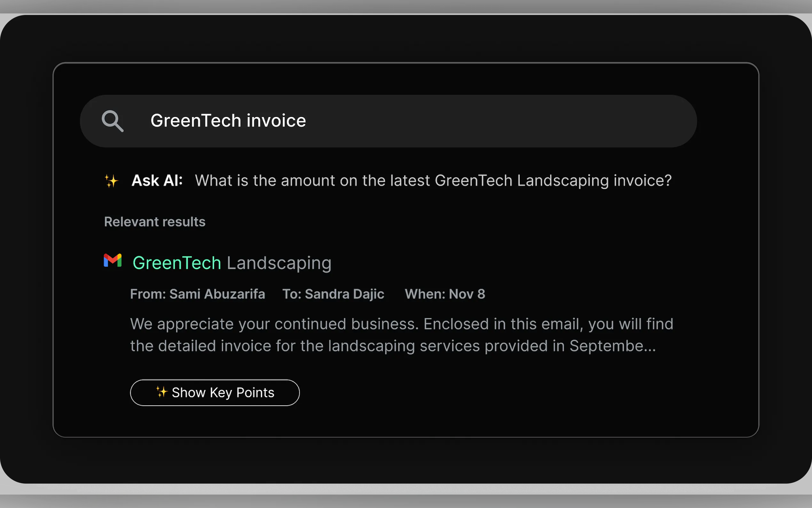812x508 pixels.
Task: Click the word Landscaping in result title
Action: tap(279, 263)
